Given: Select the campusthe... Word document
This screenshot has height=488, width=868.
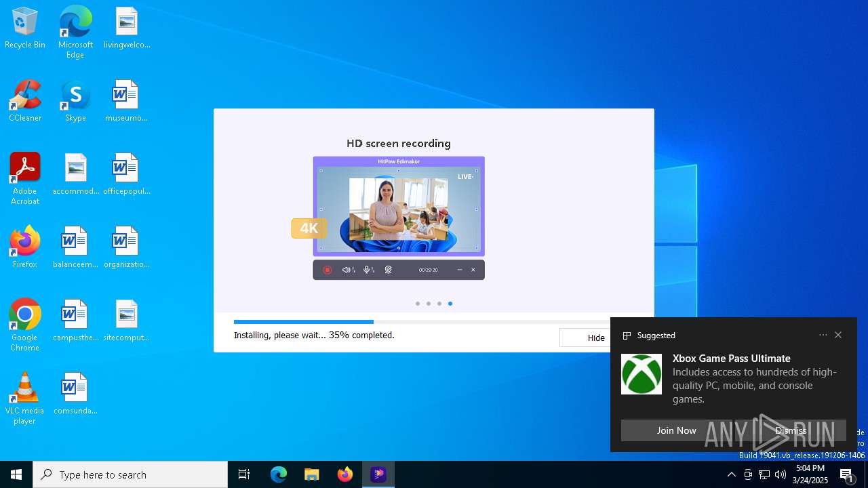Looking at the screenshot, I should [75, 321].
